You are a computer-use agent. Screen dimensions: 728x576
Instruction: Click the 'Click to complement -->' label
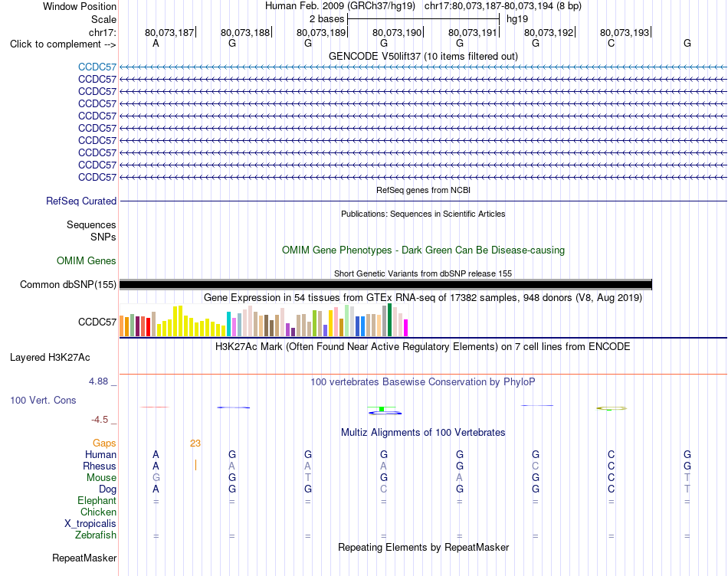click(x=63, y=44)
